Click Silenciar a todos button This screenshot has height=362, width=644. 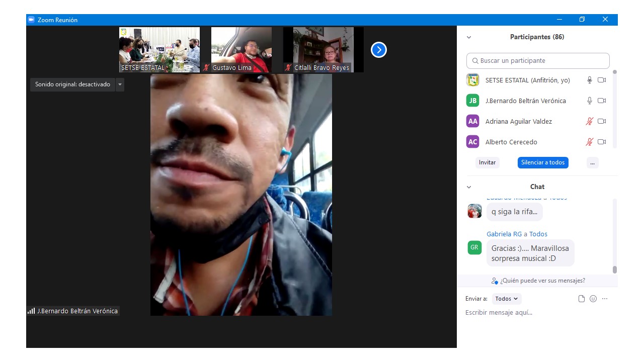543,162
